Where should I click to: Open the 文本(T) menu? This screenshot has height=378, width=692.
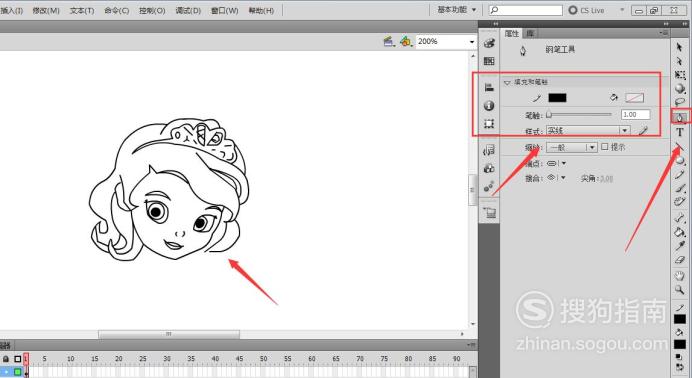point(82,10)
